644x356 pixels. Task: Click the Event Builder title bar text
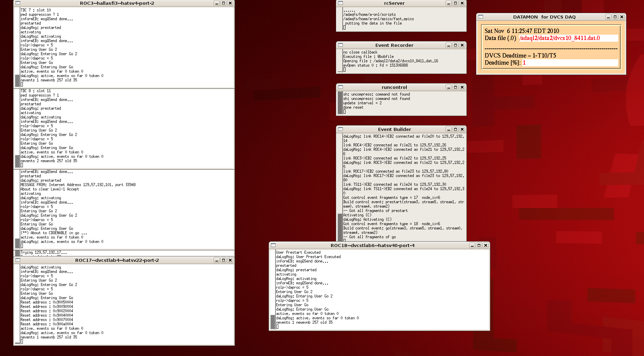(394, 129)
